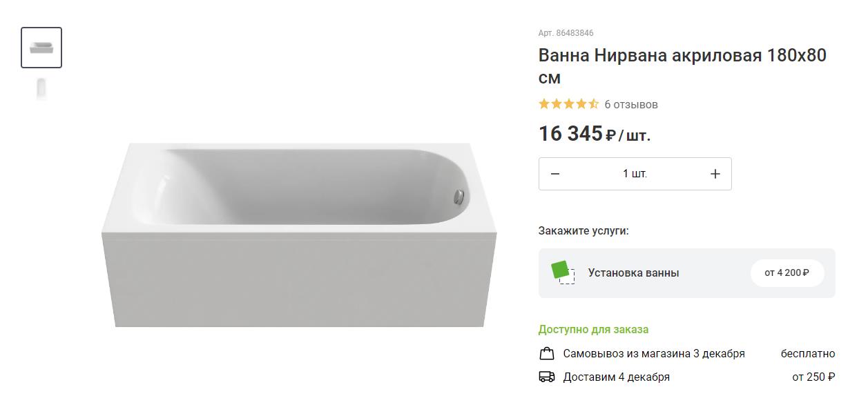This screenshot has height=407, width=868.
Task: Click the "от 250 ₽" delivery price
Action: [813, 377]
